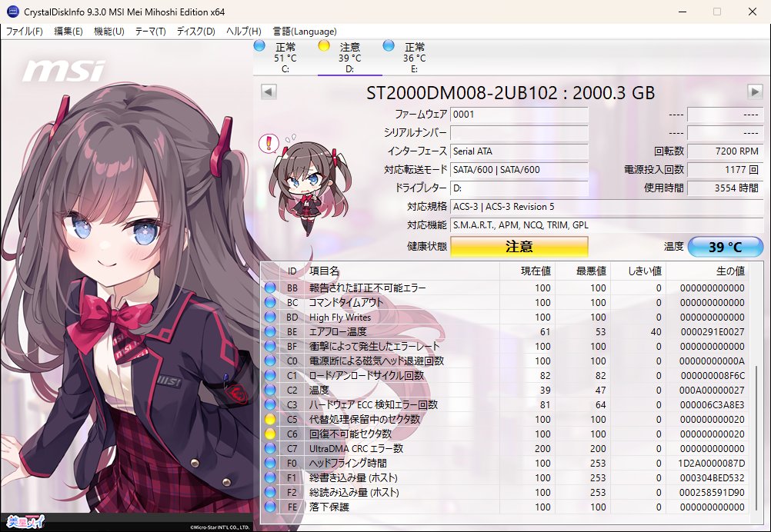This screenshot has width=771, height=532.
Task: Click blue status icon on row C3
Action: pyautogui.click(x=270, y=405)
